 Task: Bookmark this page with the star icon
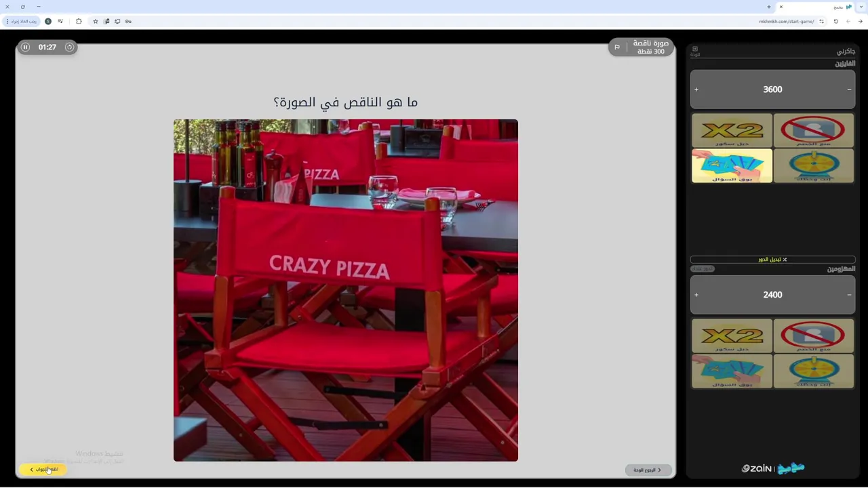[96, 22]
